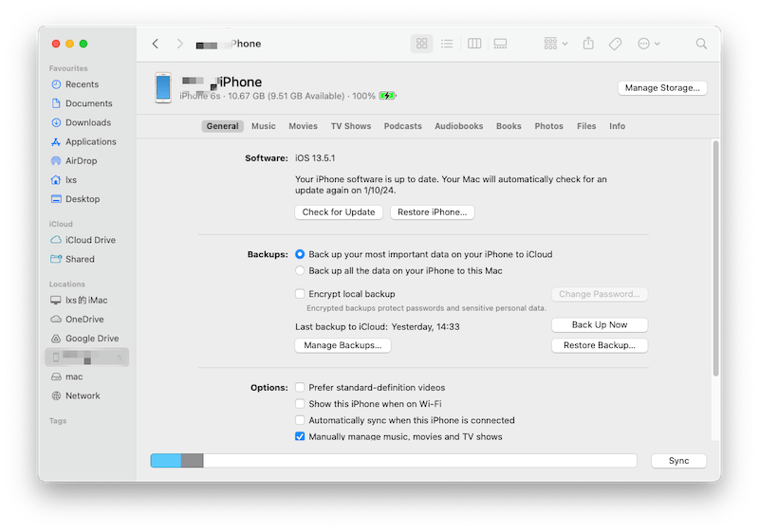The width and height of the screenshot is (759, 532).
Task: Select the General tab
Action: tap(222, 126)
